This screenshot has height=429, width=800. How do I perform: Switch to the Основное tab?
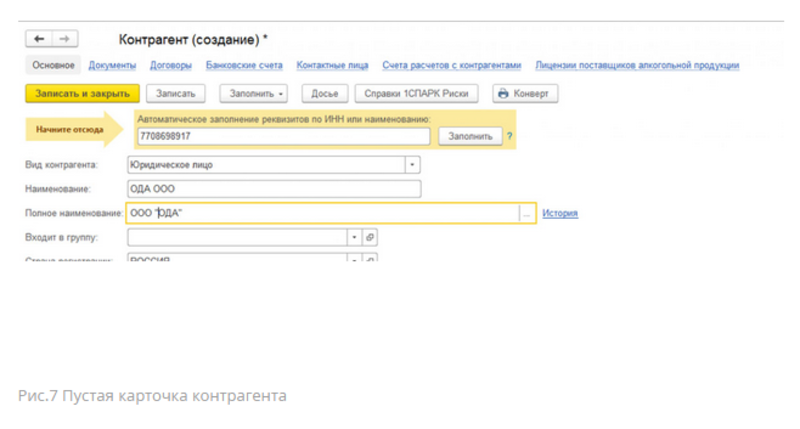[x=53, y=66]
